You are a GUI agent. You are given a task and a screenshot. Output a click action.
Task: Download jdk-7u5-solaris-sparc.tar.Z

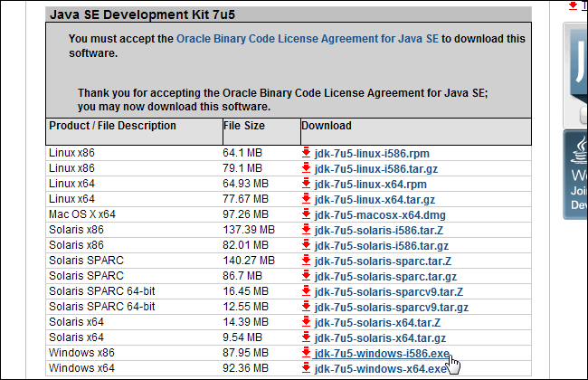pos(383,261)
